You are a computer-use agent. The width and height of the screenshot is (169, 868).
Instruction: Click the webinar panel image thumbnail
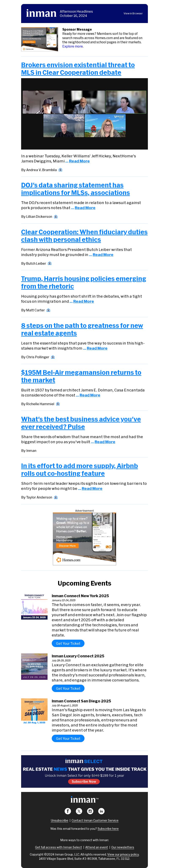[x=84, y=114]
